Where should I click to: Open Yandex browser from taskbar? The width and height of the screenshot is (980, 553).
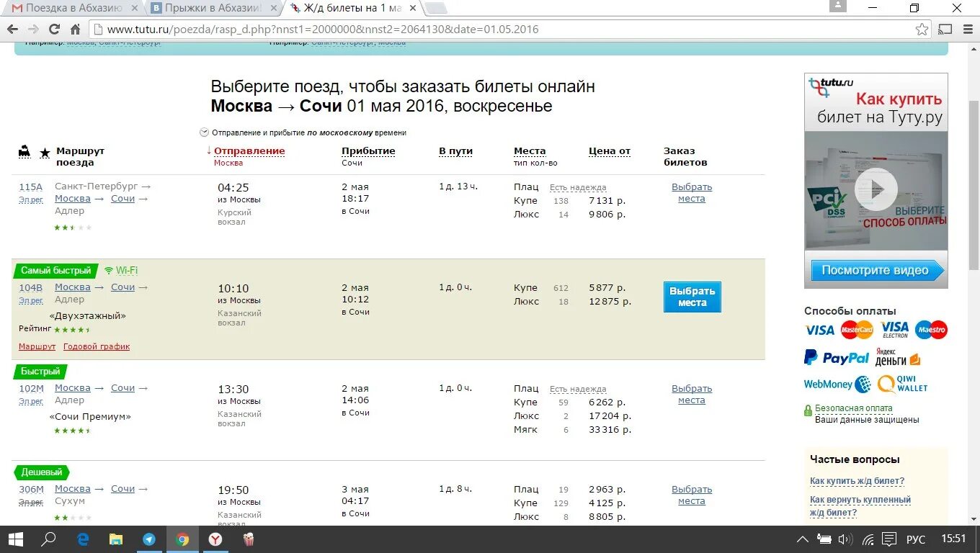point(215,539)
